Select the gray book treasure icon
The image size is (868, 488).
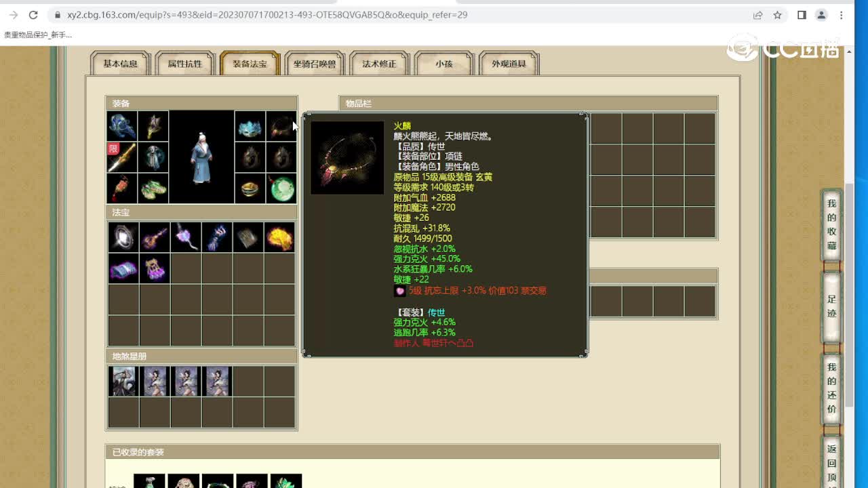248,237
